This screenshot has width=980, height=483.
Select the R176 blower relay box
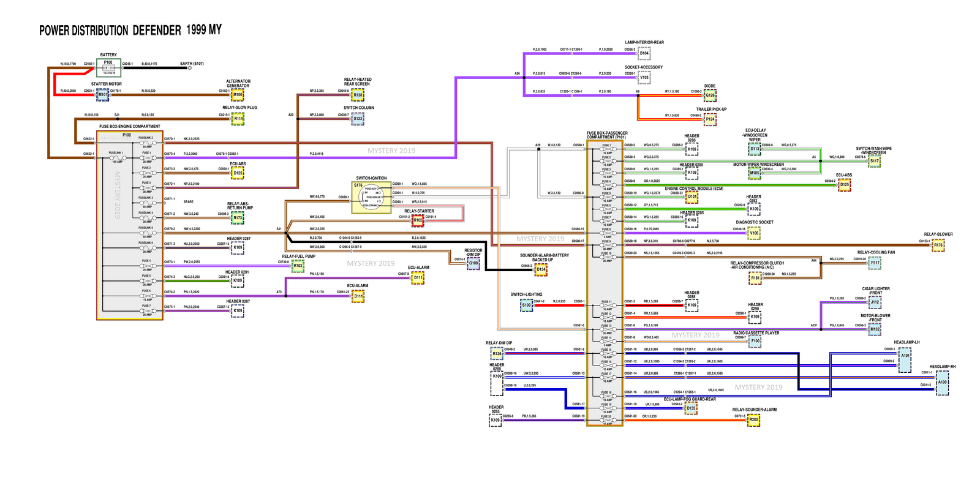(938, 245)
